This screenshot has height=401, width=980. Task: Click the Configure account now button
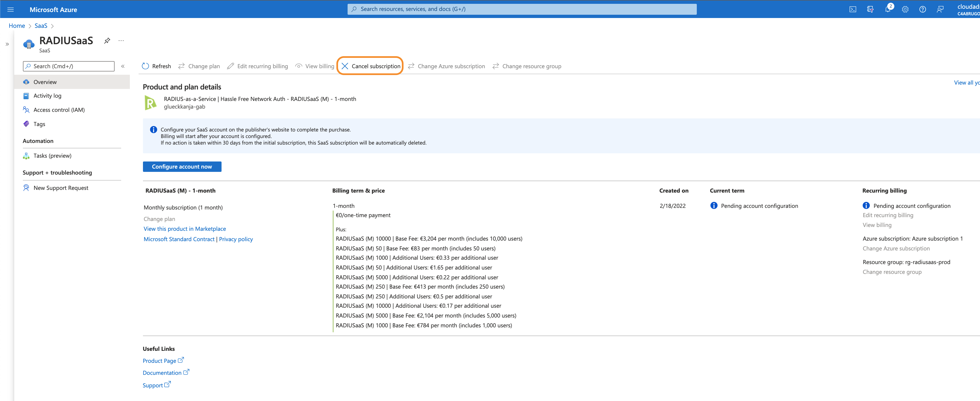[182, 167]
